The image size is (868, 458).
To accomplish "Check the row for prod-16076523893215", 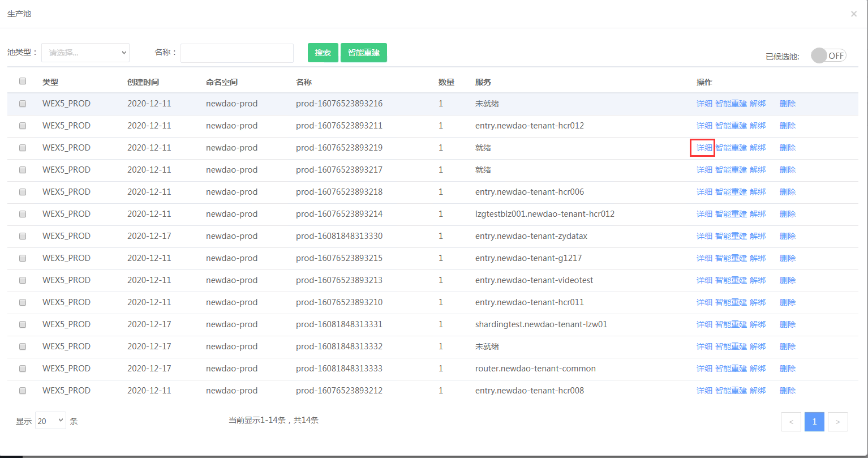I will click(23, 258).
